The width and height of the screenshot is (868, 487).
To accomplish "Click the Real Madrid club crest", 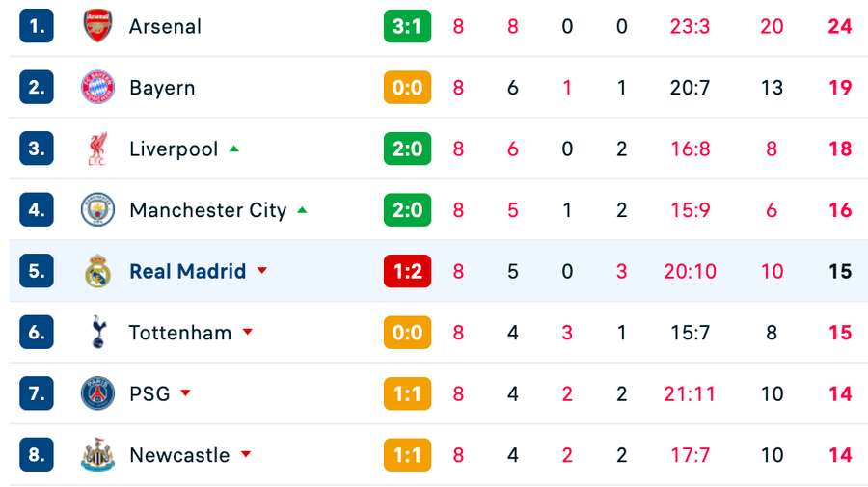I will click(x=97, y=271).
